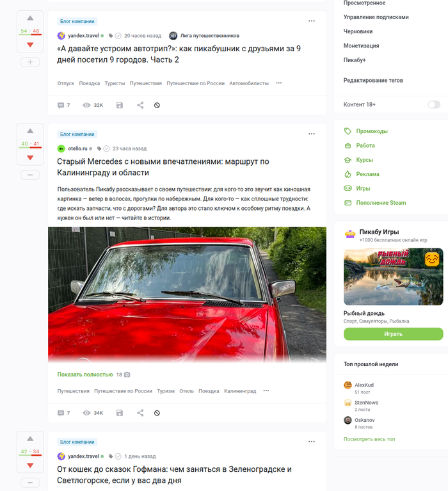Open the three-dot menu of the Зеленоградск post

[x=312, y=442]
